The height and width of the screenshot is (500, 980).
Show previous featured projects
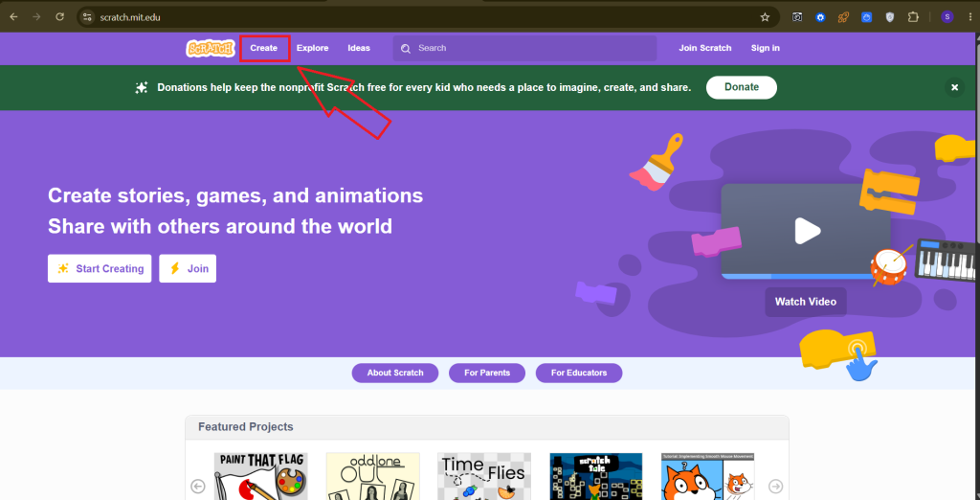pyautogui.click(x=198, y=486)
